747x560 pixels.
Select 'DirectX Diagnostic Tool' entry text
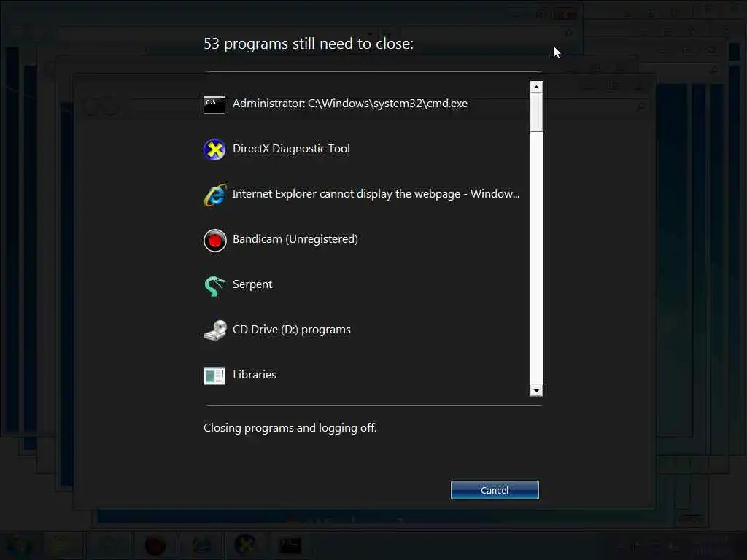[x=291, y=149]
